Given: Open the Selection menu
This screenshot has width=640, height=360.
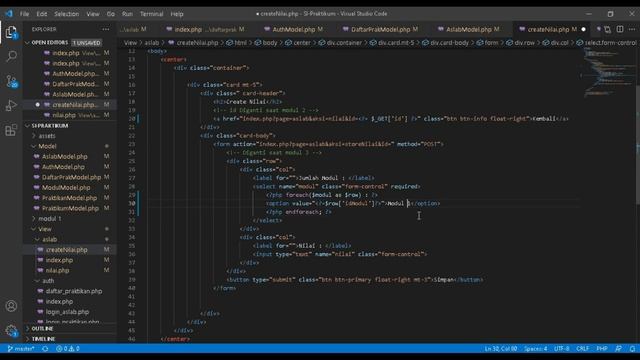Looking at the screenshot, I should pos(67,14).
